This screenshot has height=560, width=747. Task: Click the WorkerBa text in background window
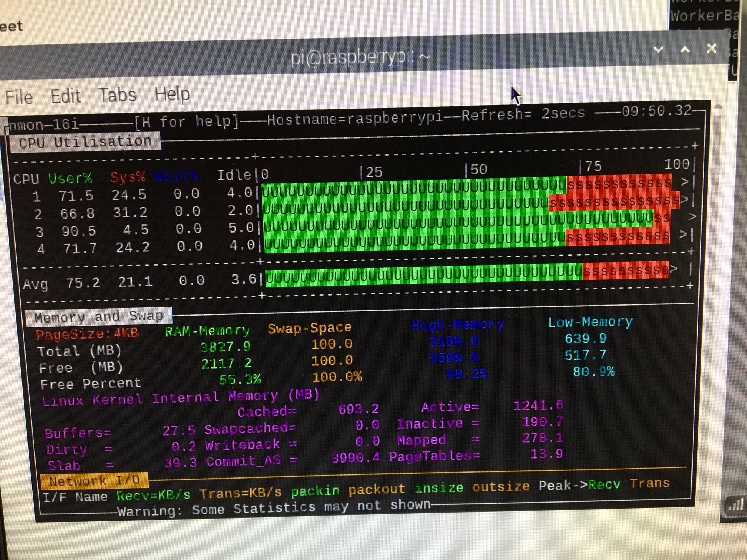(x=704, y=16)
